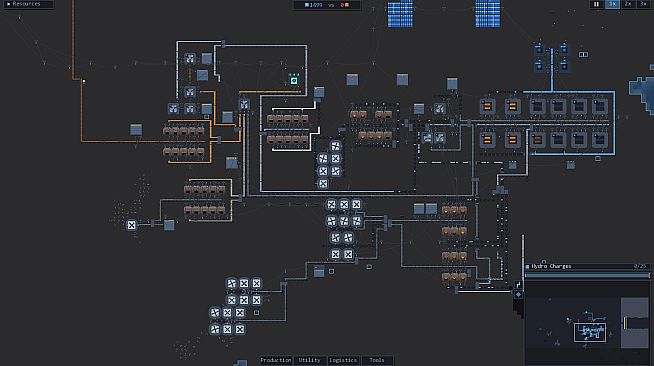Screen dimensions: 654x366
Task: Click the Hydro Charges label
Action: (551, 266)
